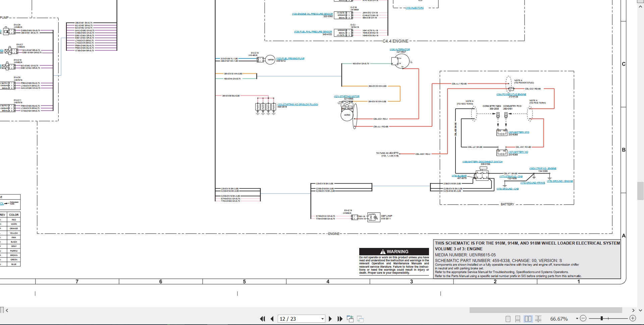Click the Fuel Priming Pump link
The height and width of the screenshot is (325, 644).
tap(290, 59)
